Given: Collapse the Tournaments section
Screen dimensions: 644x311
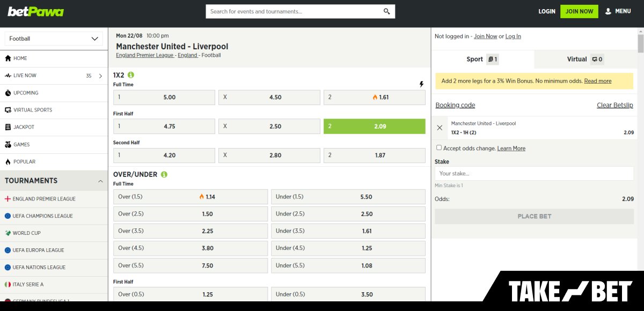Looking at the screenshot, I should click(x=100, y=181).
